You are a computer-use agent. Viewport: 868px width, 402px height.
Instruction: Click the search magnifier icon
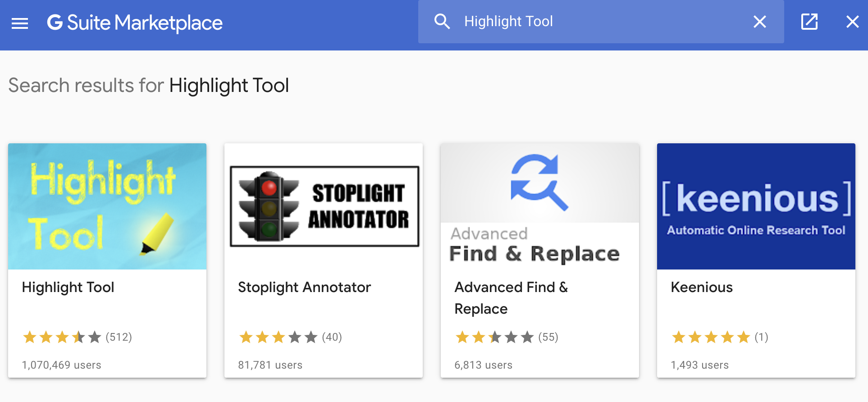[x=442, y=21]
